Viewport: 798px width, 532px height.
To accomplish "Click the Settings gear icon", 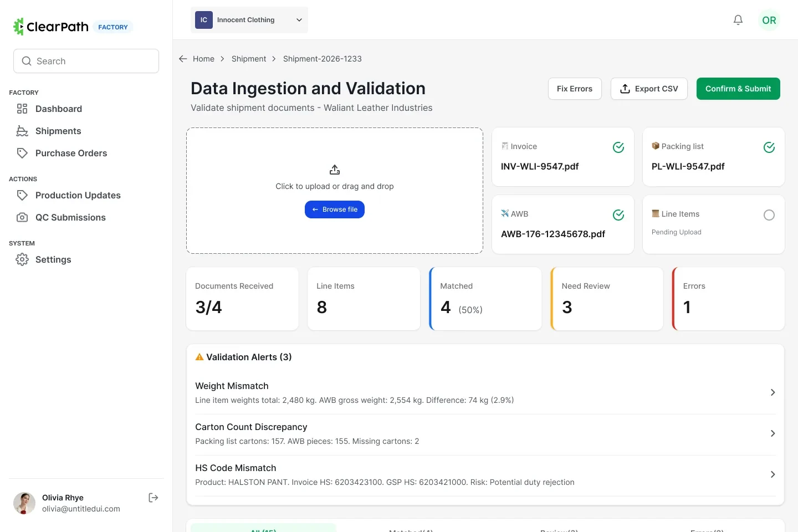I will (x=22, y=259).
